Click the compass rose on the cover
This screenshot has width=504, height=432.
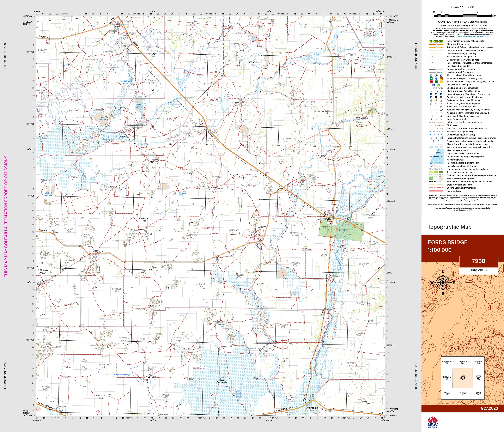click(443, 282)
